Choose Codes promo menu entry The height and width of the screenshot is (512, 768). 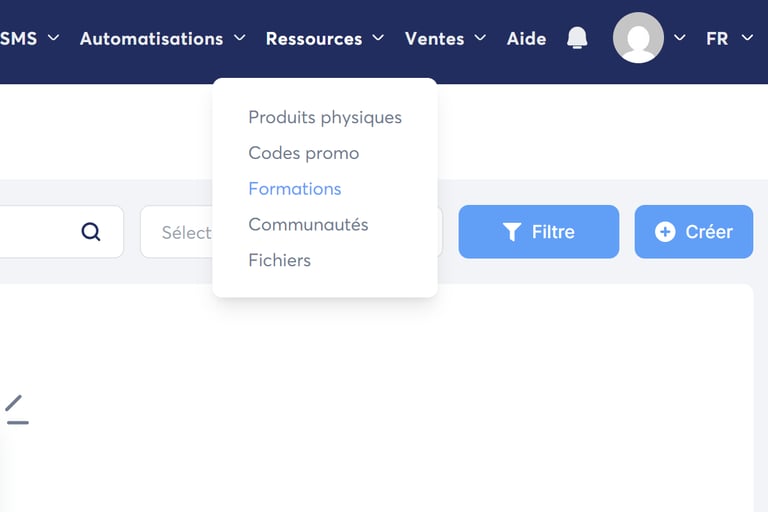(x=304, y=153)
